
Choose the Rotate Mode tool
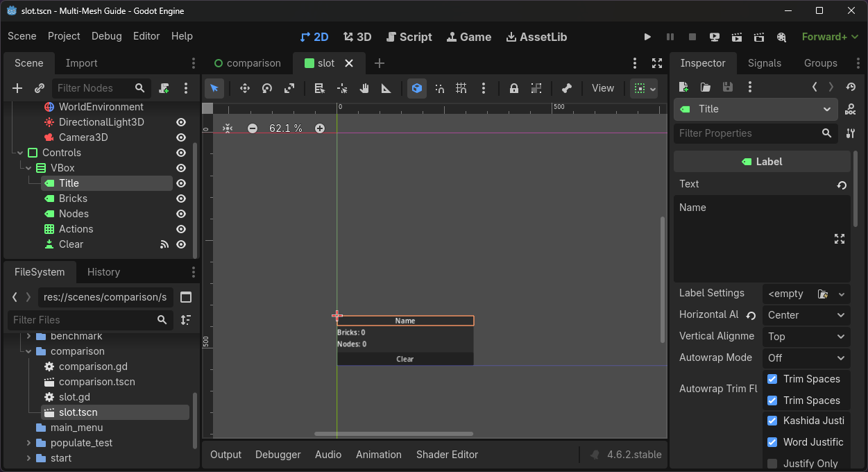click(x=267, y=88)
